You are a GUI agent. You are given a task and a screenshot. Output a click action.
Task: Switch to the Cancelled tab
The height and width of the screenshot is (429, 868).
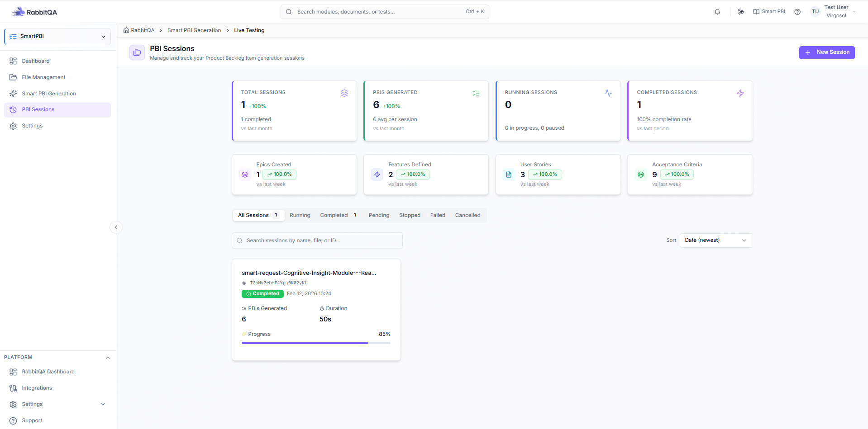(x=467, y=215)
